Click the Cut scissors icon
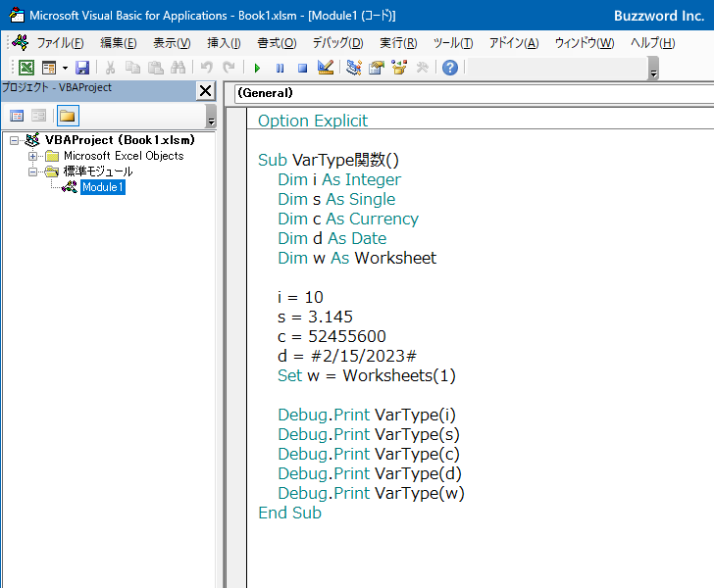This screenshot has height=588, width=714. click(x=110, y=68)
